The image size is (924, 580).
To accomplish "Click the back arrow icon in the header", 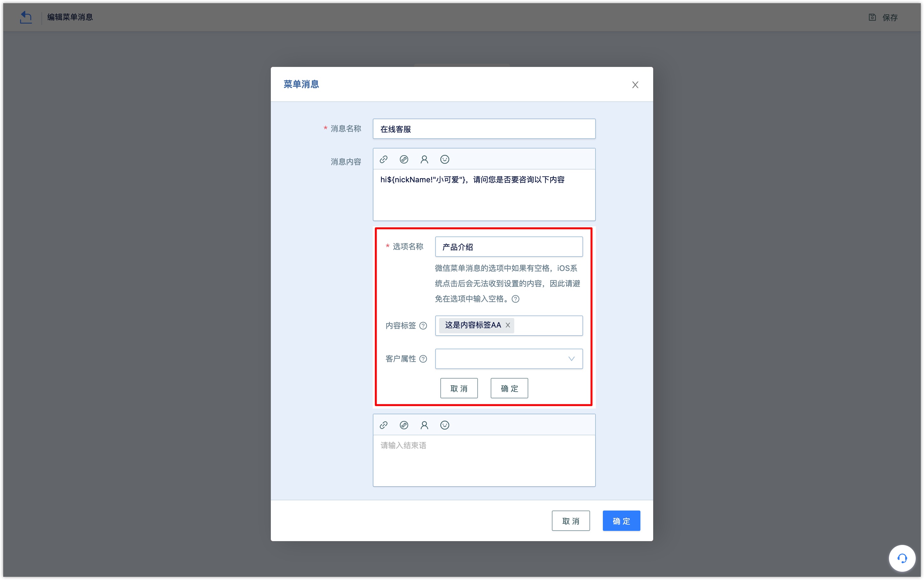I will [26, 17].
